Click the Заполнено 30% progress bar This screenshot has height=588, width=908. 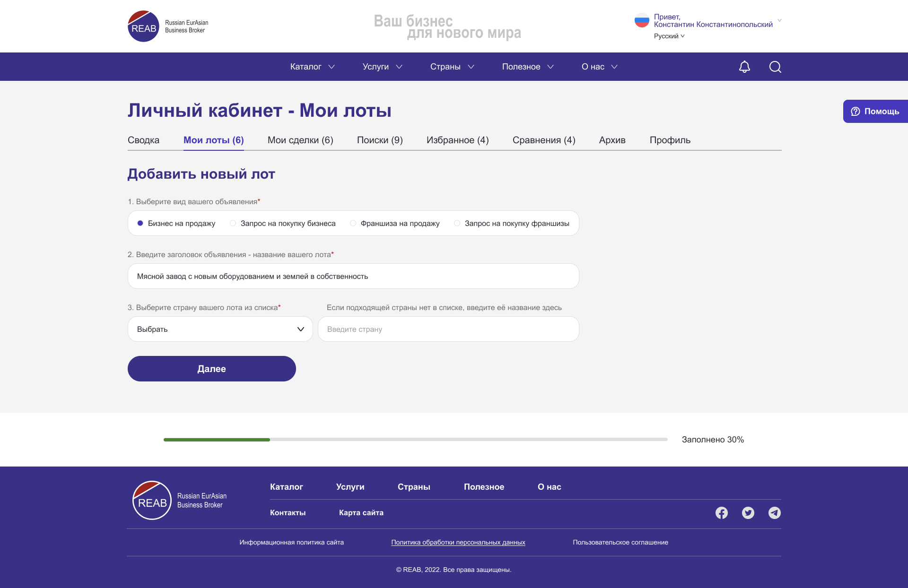pyautogui.click(x=415, y=440)
